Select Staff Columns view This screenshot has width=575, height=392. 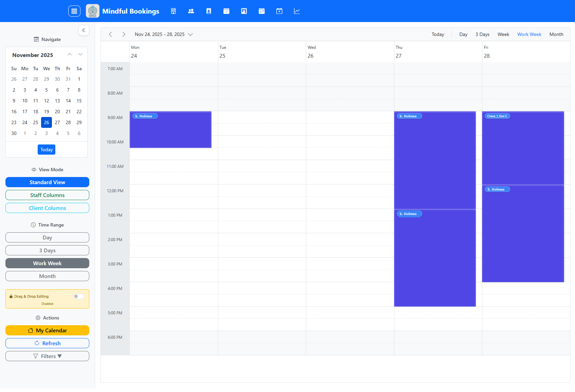47,195
